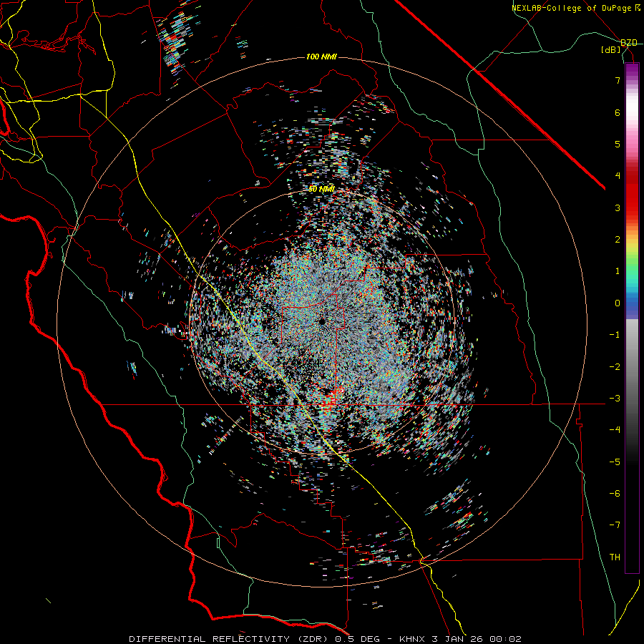The height and width of the screenshot is (644, 644).
Task: Click the scale label 5
Action: coord(618,144)
